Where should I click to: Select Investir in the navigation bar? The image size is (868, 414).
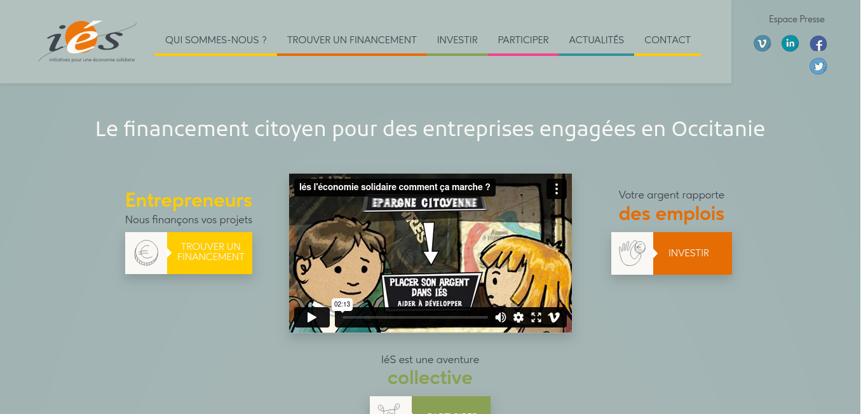click(x=458, y=40)
